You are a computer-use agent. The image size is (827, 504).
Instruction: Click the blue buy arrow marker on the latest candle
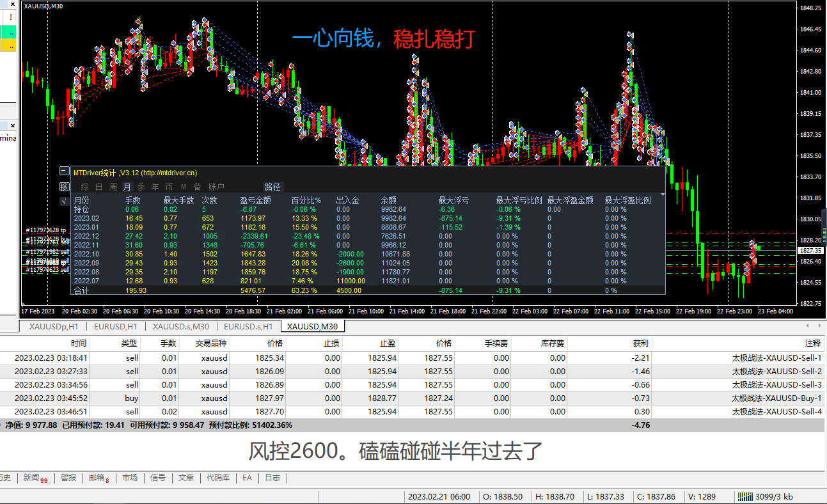click(x=752, y=242)
